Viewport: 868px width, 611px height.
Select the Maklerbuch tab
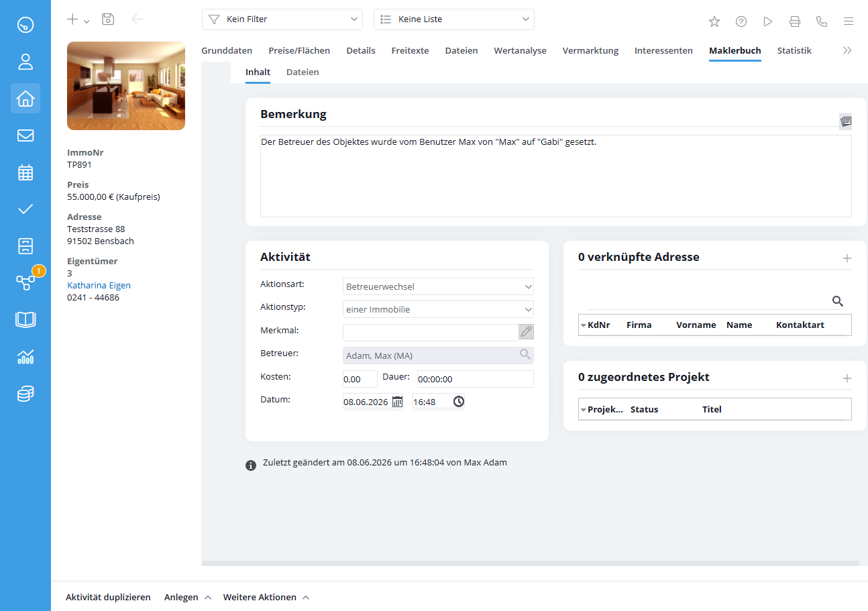pyautogui.click(x=735, y=50)
